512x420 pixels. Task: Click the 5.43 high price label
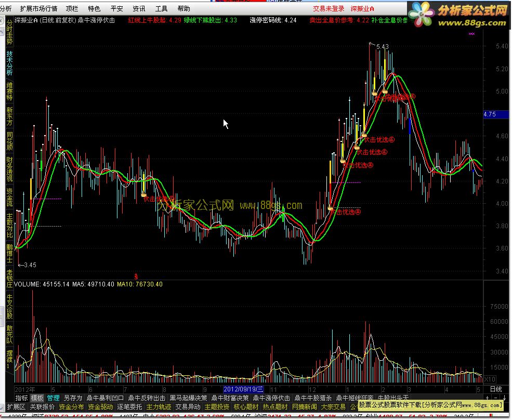click(383, 47)
